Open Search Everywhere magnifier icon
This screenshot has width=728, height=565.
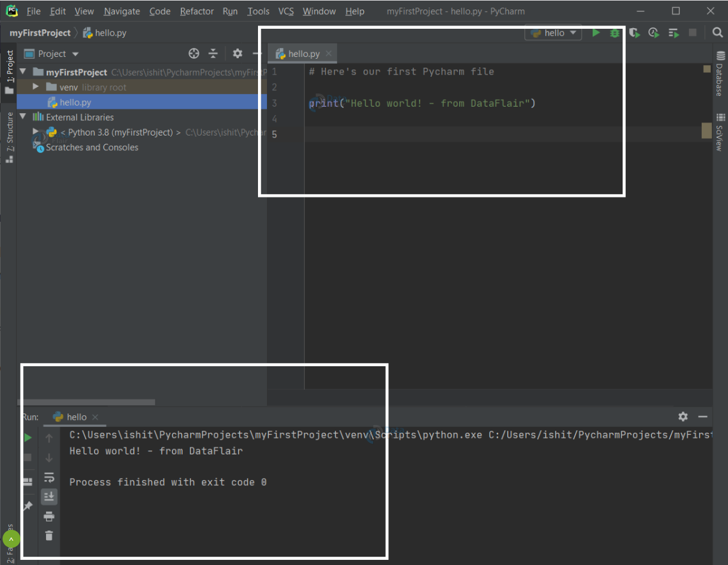pos(717,33)
